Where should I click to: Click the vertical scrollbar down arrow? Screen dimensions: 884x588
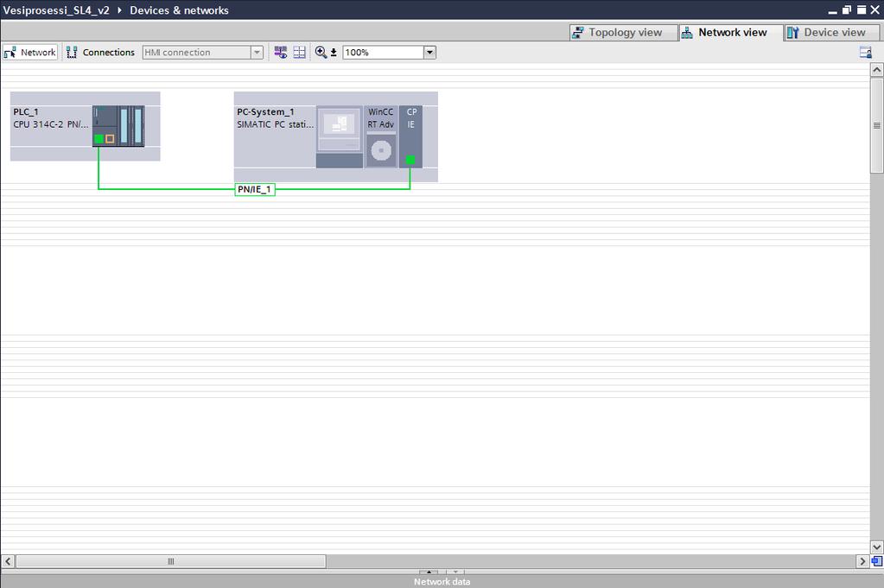877,547
